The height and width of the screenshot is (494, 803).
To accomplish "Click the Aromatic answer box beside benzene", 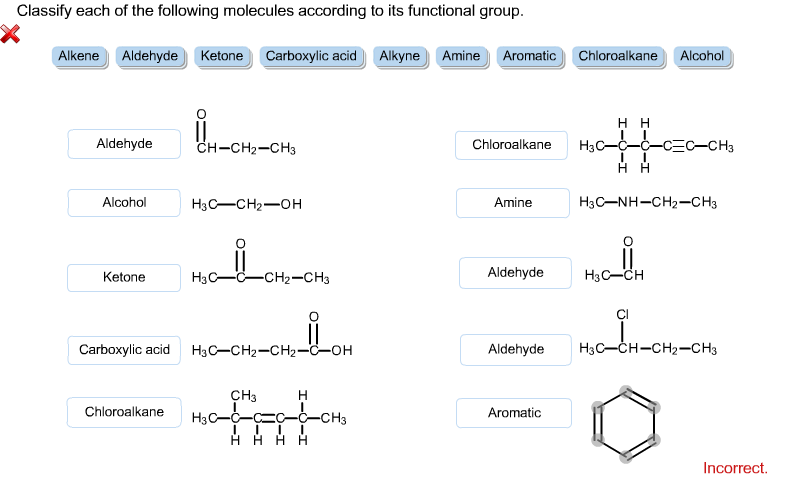I will 514,413.
